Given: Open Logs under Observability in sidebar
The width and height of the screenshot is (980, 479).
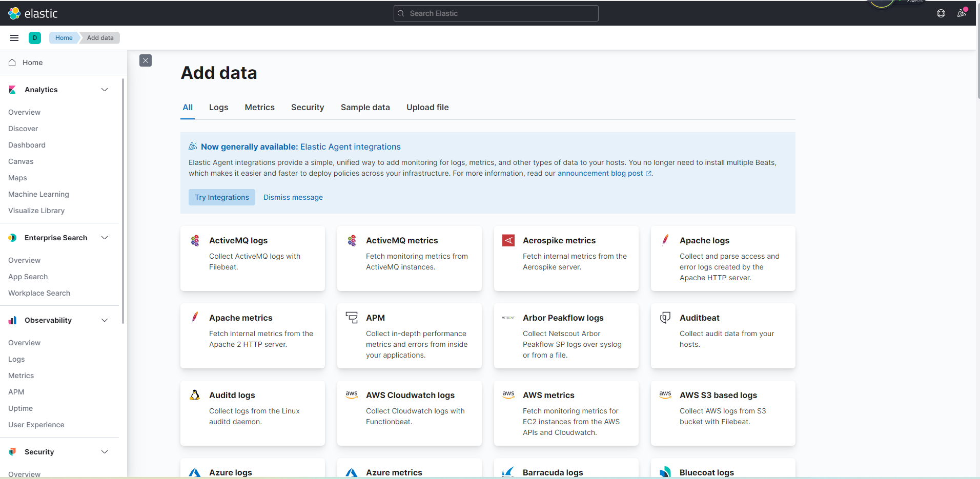Looking at the screenshot, I should [x=16, y=359].
